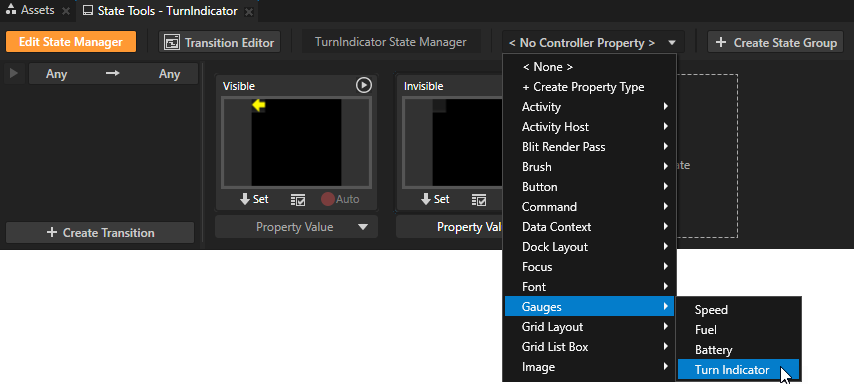854x384 pixels.
Task: Click the Visible state thumbnail
Action: (296, 143)
